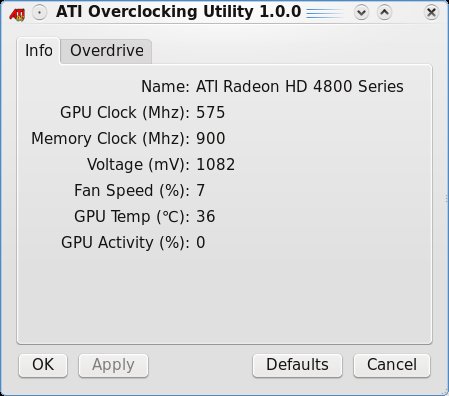
Task: Click the greyed-out Apply button
Action: point(113,365)
